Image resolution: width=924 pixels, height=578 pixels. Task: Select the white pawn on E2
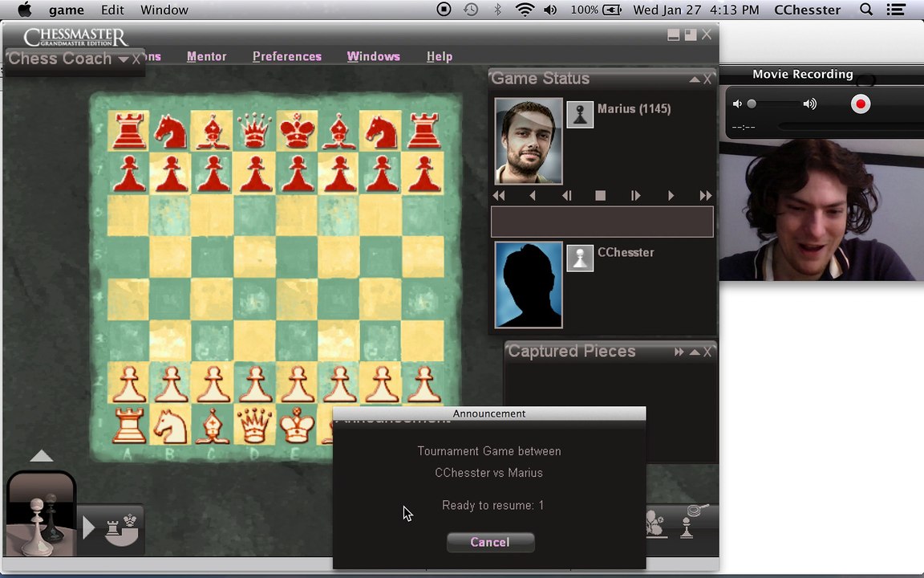point(297,384)
